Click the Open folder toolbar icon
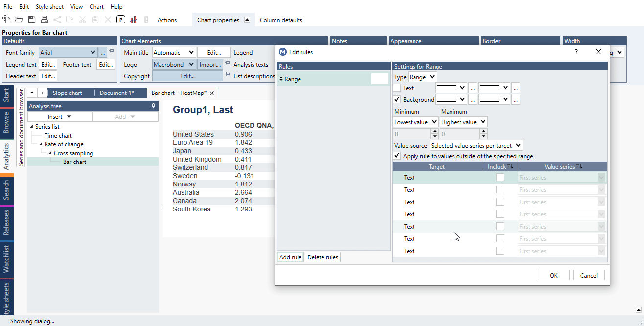This screenshot has width=644, height=326. (x=19, y=20)
